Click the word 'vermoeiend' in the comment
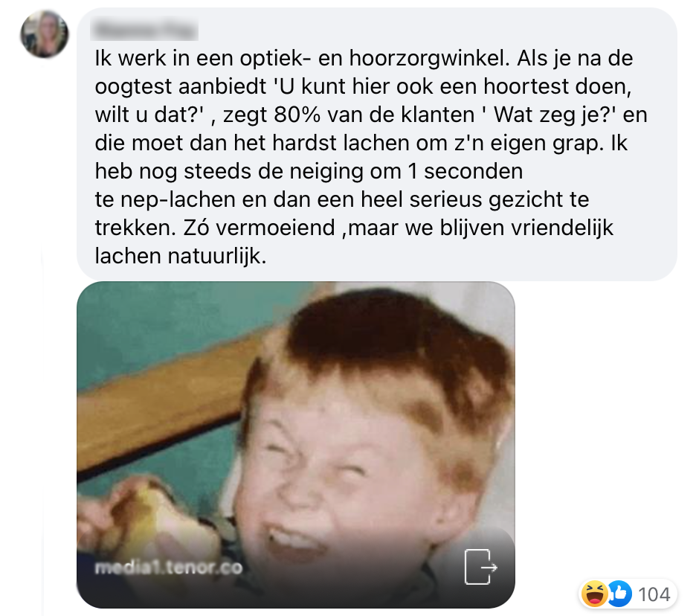This screenshot has height=616, width=699. (x=275, y=228)
